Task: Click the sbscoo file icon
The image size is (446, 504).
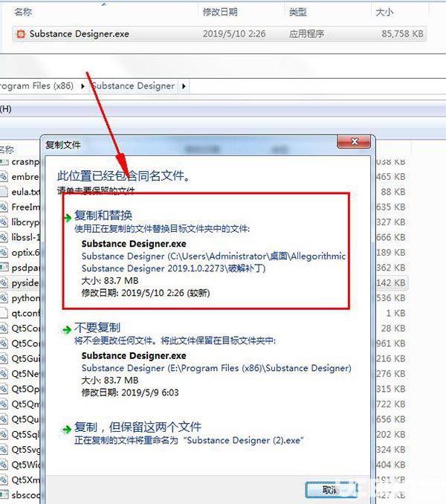Action: (4, 495)
